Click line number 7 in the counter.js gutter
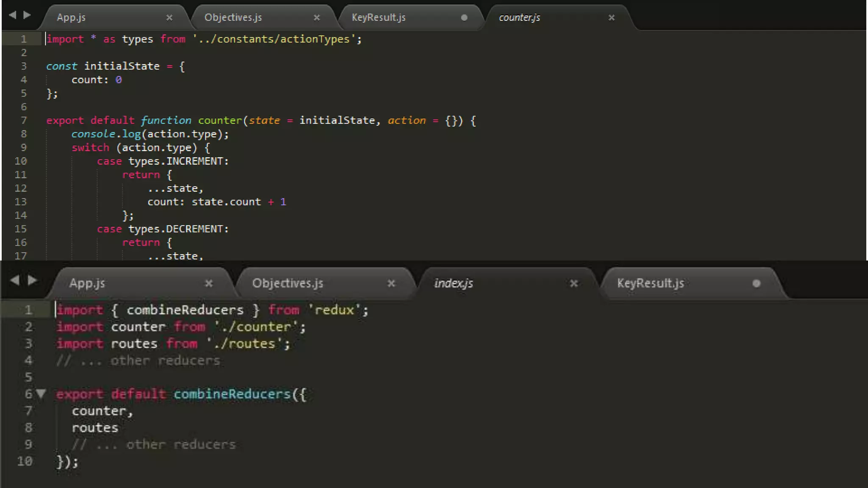 point(24,120)
